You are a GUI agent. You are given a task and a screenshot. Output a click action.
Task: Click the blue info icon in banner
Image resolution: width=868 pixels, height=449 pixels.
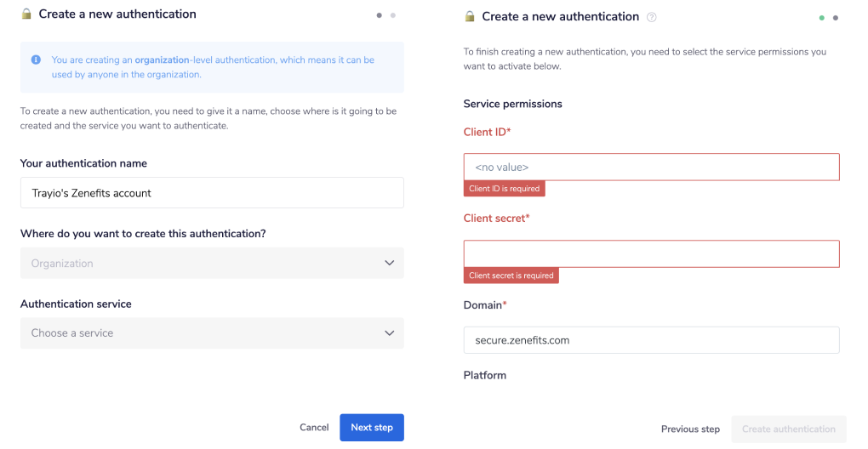36,60
